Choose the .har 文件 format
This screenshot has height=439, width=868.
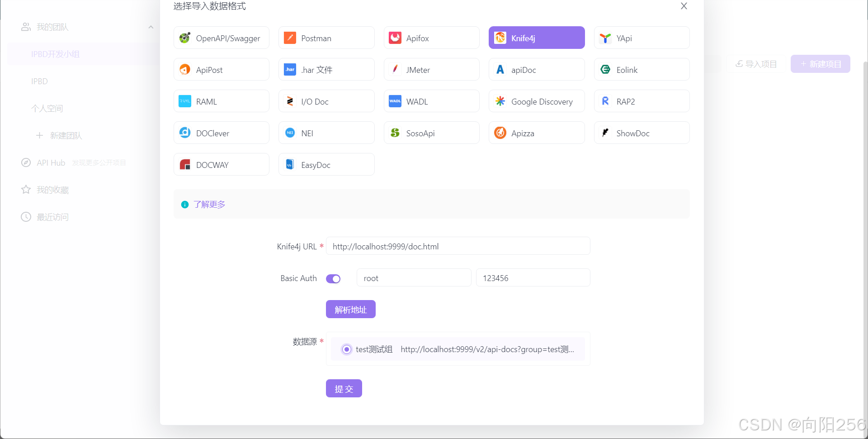326,70
